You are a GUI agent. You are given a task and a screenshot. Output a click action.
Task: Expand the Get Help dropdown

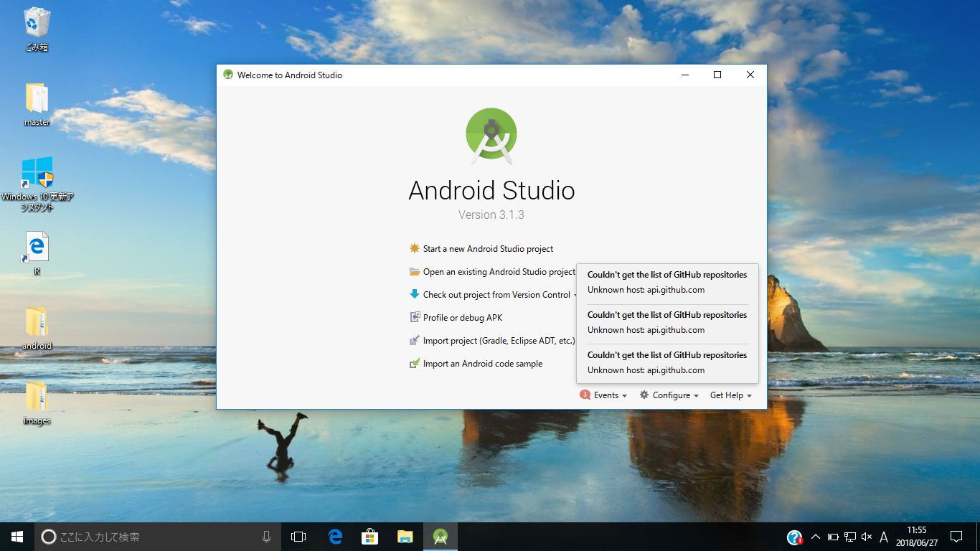pyautogui.click(x=730, y=395)
